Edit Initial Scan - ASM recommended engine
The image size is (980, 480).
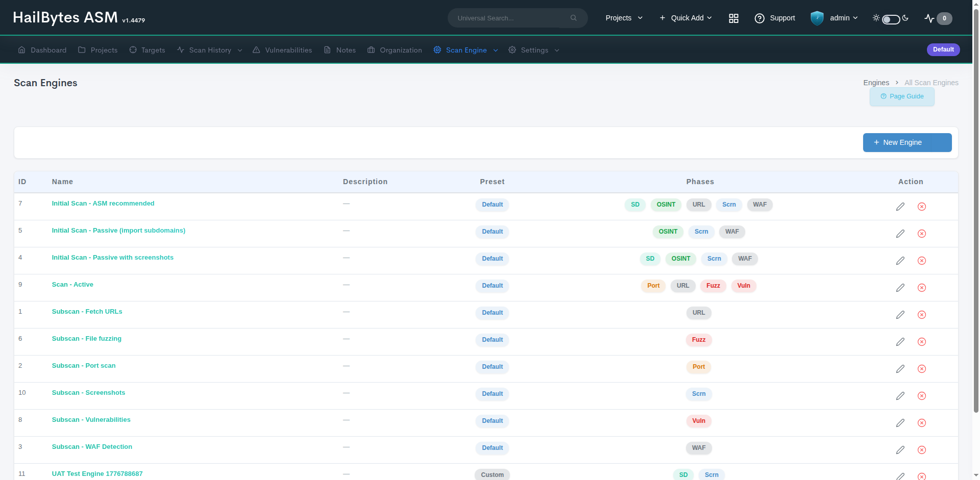pyautogui.click(x=900, y=207)
